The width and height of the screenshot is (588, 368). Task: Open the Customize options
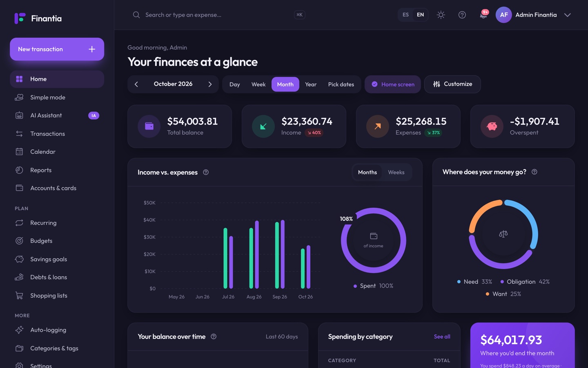point(452,84)
